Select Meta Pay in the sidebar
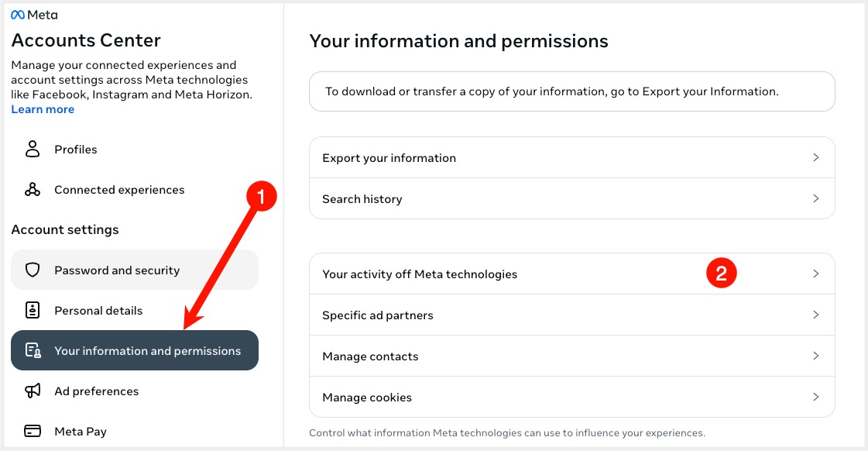The width and height of the screenshot is (868, 451). click(x=81, y=432)
